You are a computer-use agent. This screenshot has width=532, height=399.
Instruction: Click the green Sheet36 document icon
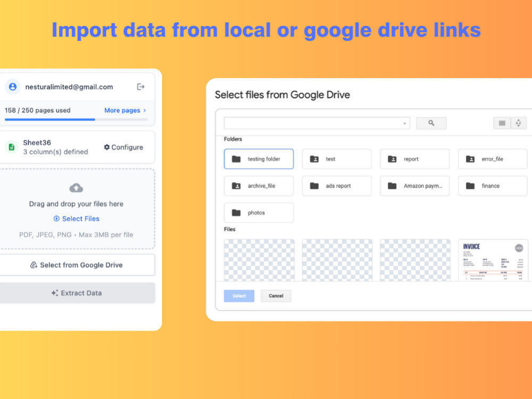pyautogui.click(x=12, y=147)
